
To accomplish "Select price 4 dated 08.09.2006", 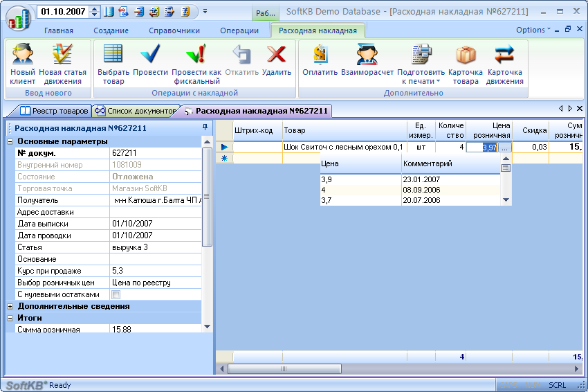I will [410, 190].
